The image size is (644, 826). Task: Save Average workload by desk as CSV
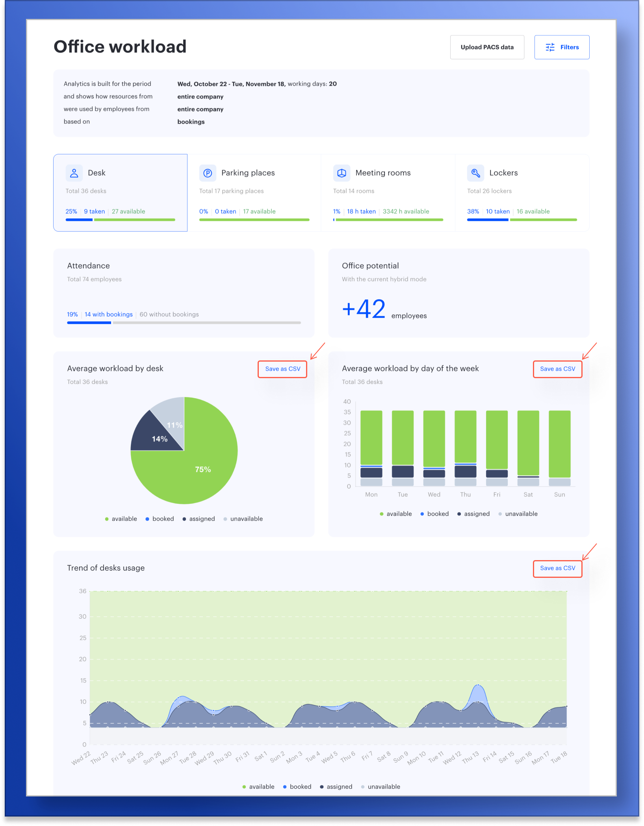click(282, 369)
